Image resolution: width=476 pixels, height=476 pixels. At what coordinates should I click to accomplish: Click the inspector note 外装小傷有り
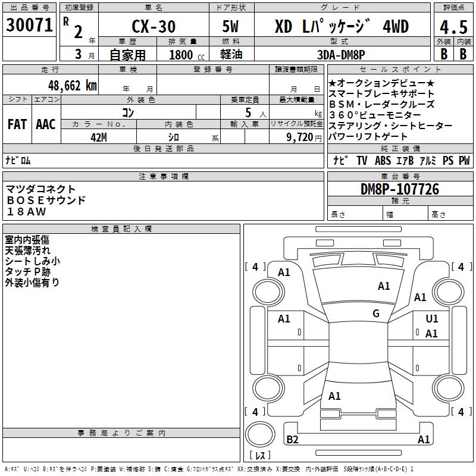(32, 282)
